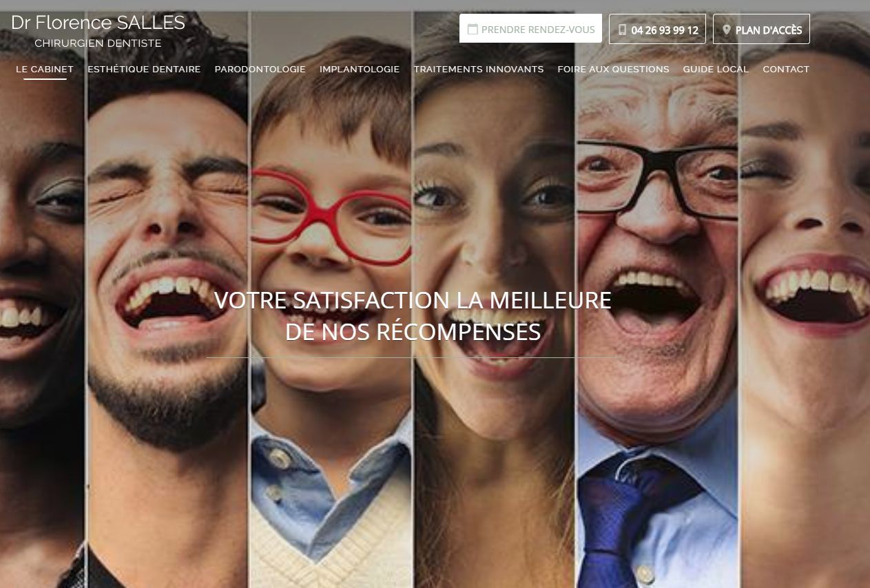Click the hero headline Votre Satisfaction text

pyautogui.click(x=413, y=316)
